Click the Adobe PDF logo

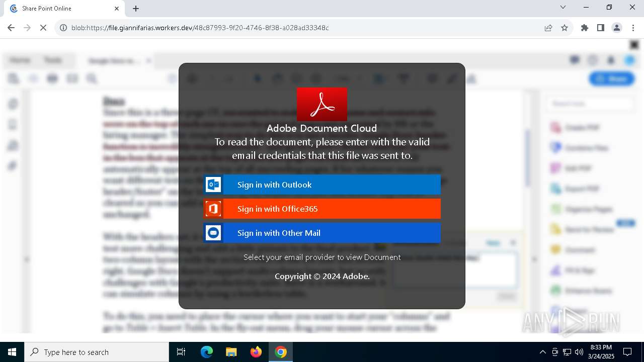click(322, 105)
